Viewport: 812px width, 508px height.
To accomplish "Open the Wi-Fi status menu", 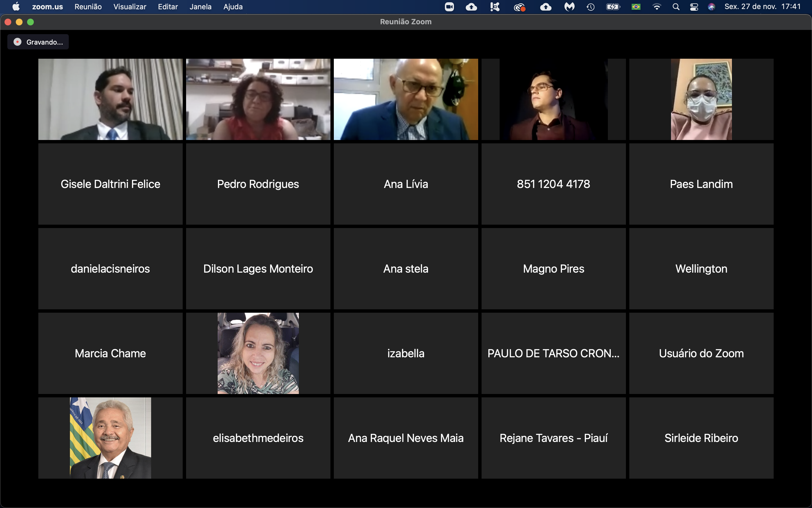I will pos(657,7).
